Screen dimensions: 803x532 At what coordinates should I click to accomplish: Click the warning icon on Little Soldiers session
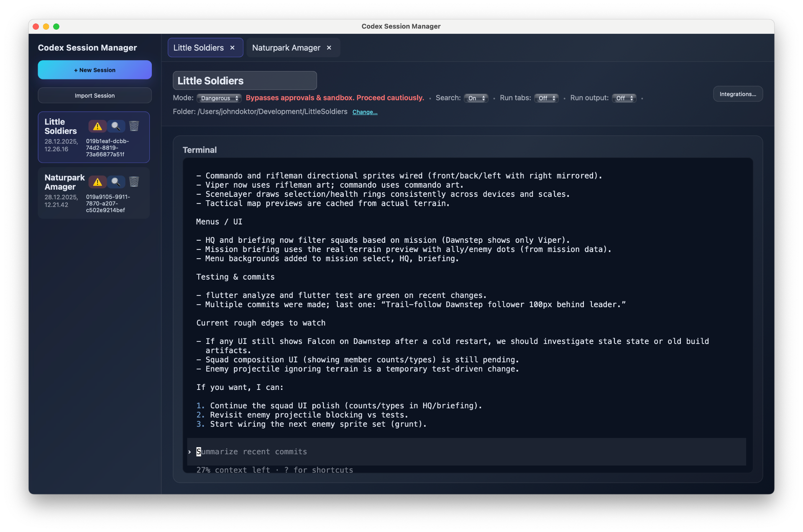(97, 126)
